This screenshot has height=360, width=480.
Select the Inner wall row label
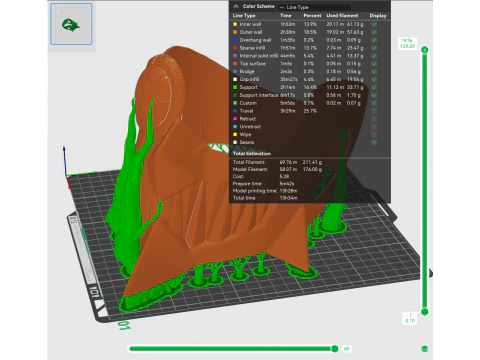(x=250, y=24)
